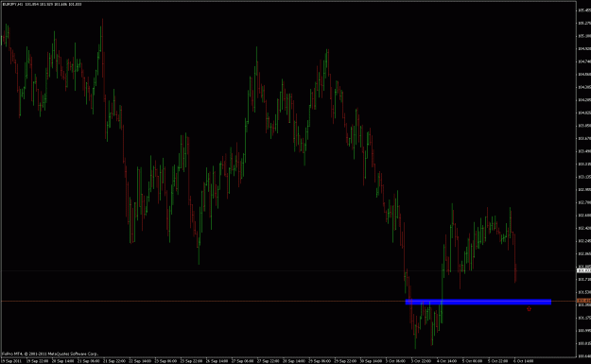
Task: Click the white current price label on axis
Action: (583, 270)
